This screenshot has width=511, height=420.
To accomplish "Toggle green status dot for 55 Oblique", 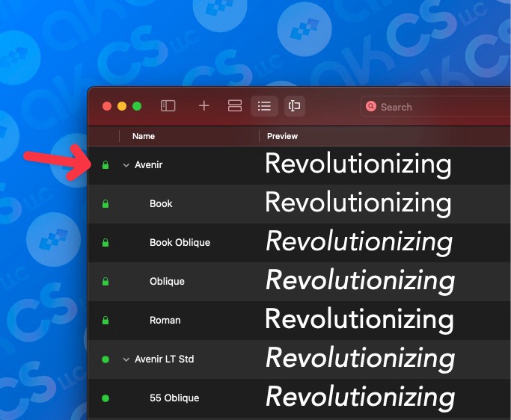I will pyautogui.click(x=105, y=398).
